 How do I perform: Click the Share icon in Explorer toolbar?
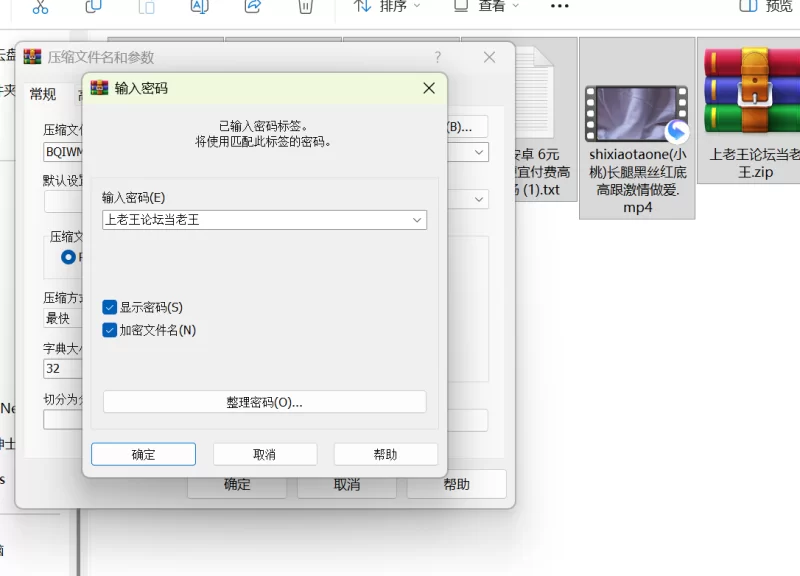[x=253, y=7]
